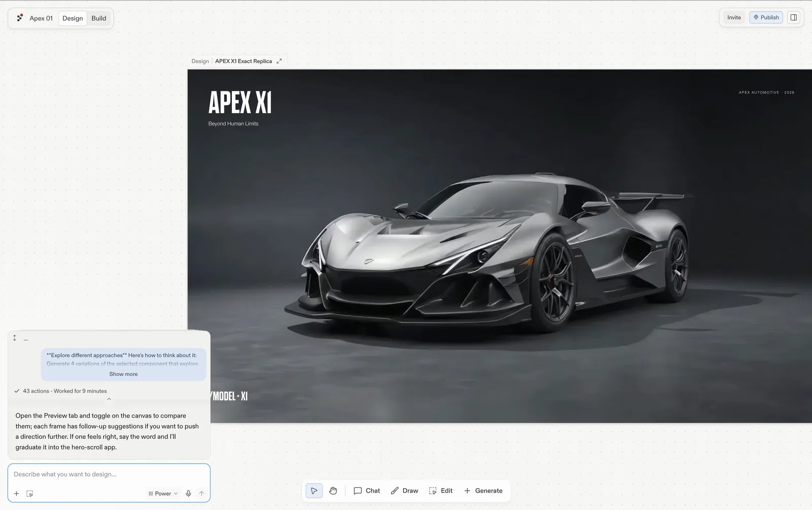The width and height of the screenshot is (812, 510).
Task: Click the Invite button
Action: (734, 17)
